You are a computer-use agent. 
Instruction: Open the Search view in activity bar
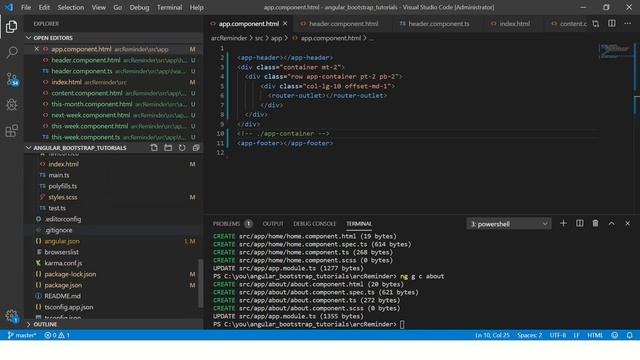point(12,52)
